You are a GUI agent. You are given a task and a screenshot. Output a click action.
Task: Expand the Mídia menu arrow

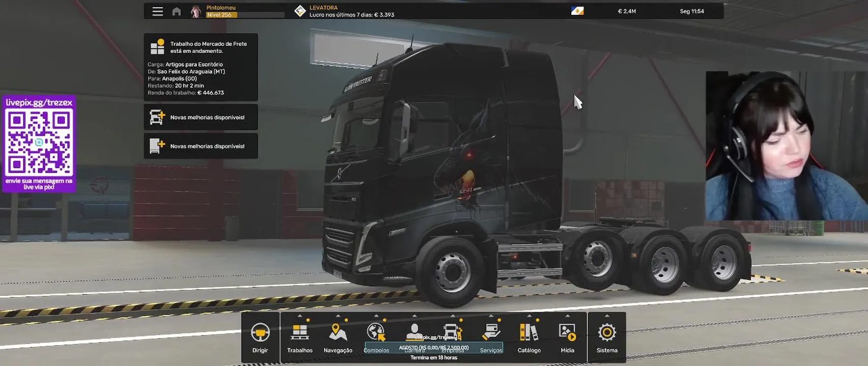coord(567,316)
